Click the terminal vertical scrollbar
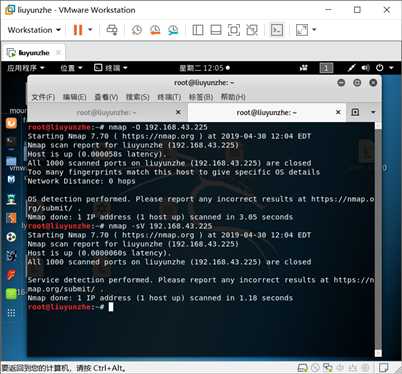 pos(378,239)
